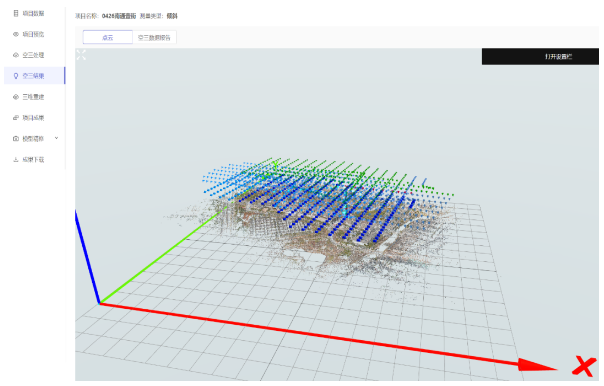This screenshot has height=386, width=604.
Task: Click the fullscreen expand icon in the viewer
Action: 81,55
